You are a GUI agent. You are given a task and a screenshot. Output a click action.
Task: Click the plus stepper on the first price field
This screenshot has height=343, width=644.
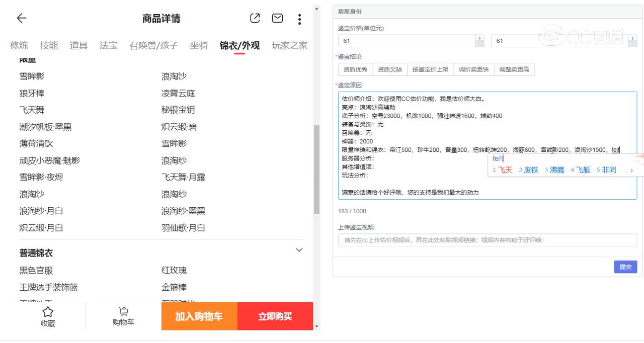479,37
